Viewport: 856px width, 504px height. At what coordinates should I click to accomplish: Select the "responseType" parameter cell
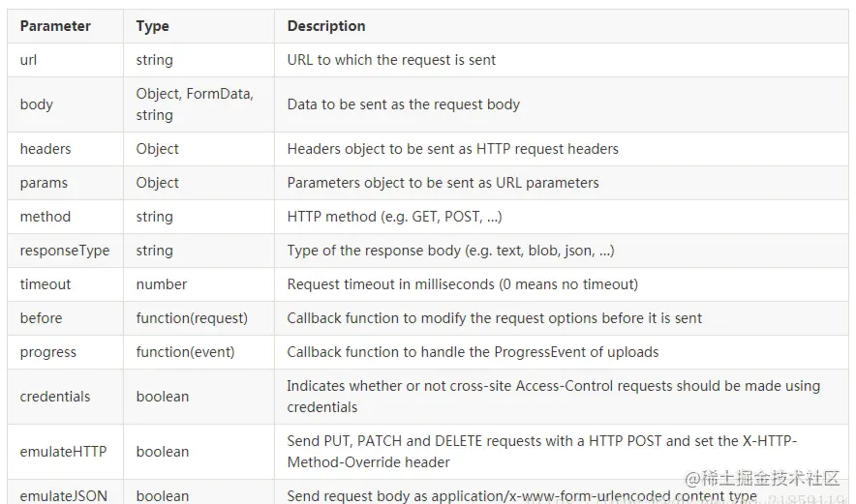pyautogui.click(x=65, y=251)
